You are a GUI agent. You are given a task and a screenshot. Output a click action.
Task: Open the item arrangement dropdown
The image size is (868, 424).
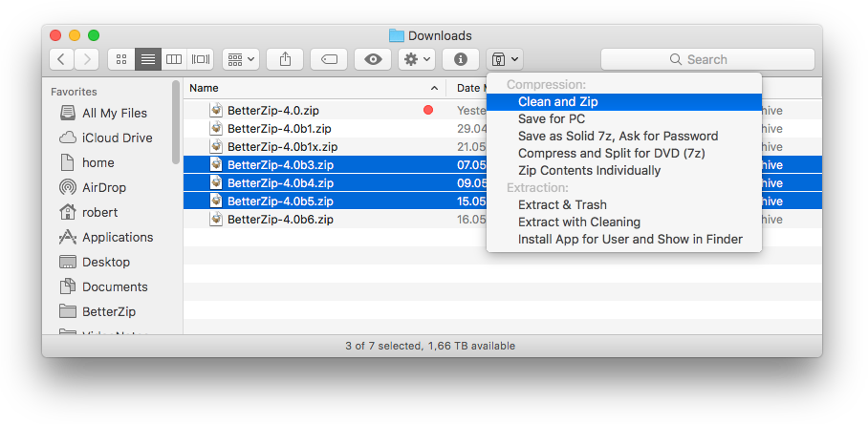click(x=241, y=59)
